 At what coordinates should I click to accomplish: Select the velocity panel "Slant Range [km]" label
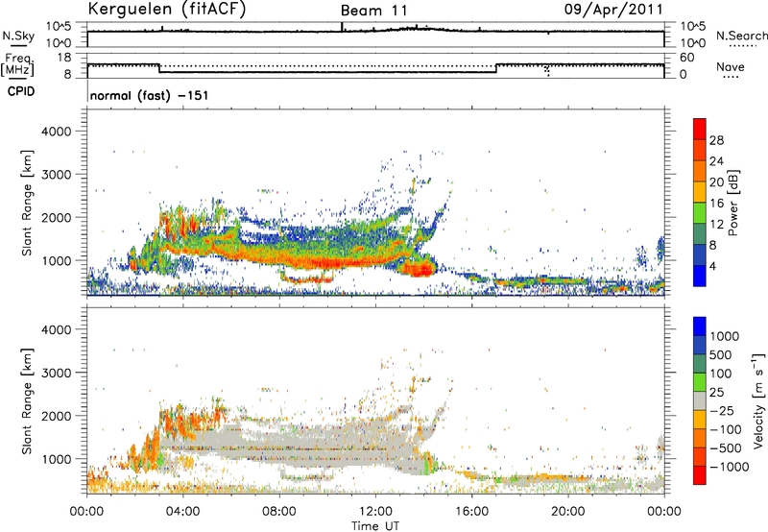(27, 401)
